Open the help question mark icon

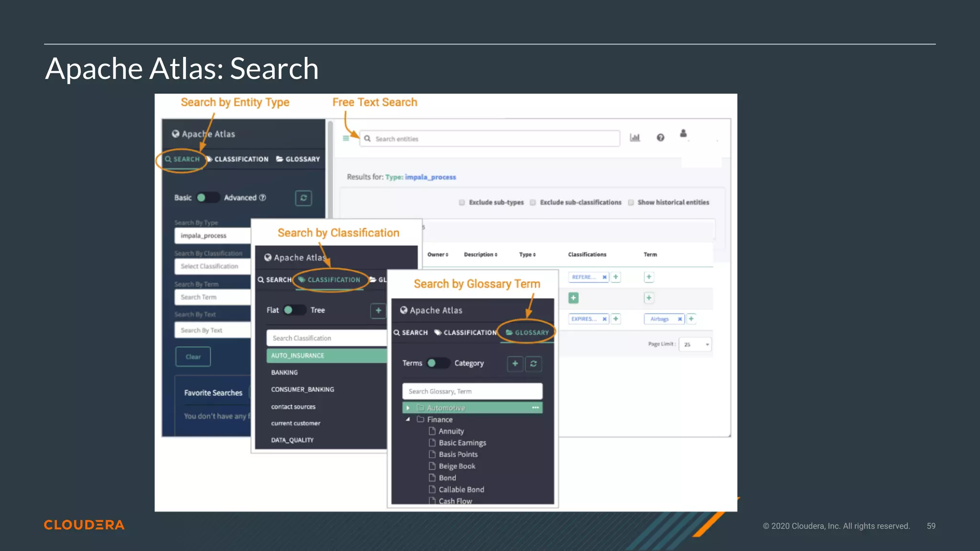660,138
